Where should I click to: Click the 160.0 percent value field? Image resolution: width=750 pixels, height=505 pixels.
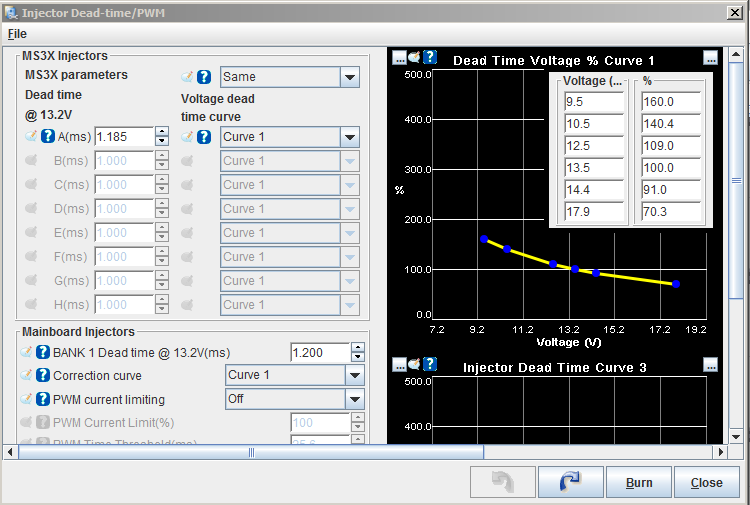[672, 102]
